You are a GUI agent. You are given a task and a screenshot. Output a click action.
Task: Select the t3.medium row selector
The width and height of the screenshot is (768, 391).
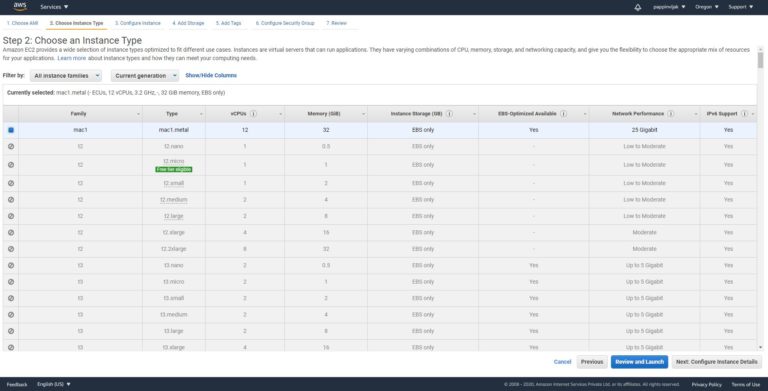pyautogui.click(x=11, y=315)
